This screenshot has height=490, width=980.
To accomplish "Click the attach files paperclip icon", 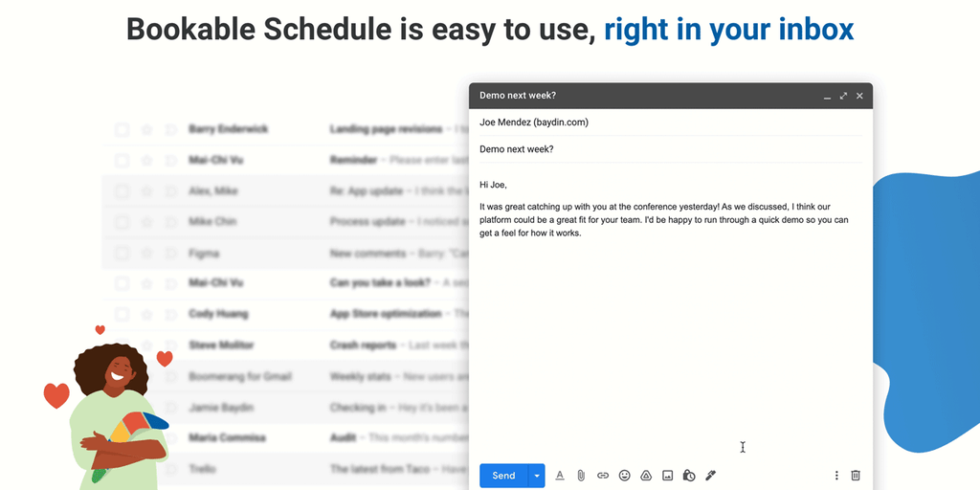I will (581, 476).
